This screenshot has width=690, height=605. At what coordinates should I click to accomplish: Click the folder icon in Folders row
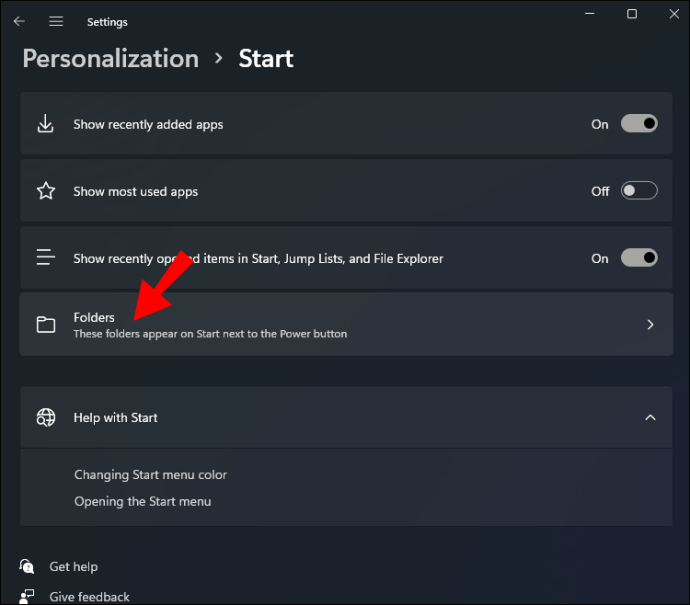point(45,324)
